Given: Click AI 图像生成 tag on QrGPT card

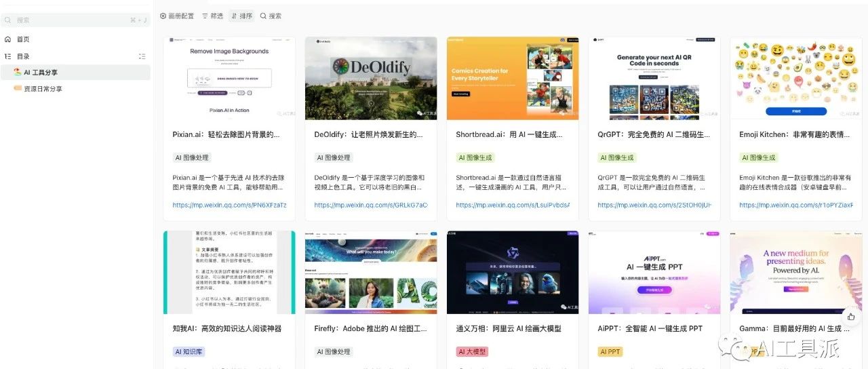Looking at the screenshot, I should click(617, 157).
